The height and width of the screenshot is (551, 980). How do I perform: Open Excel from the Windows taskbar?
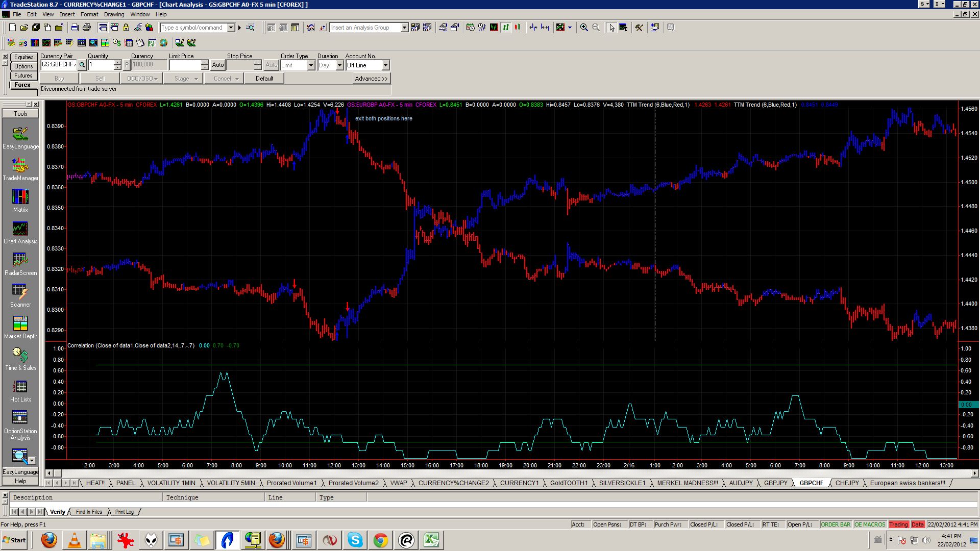pos(432,540)
